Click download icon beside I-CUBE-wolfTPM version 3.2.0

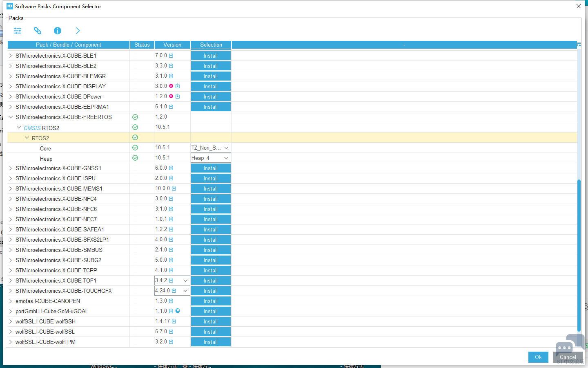171,342
